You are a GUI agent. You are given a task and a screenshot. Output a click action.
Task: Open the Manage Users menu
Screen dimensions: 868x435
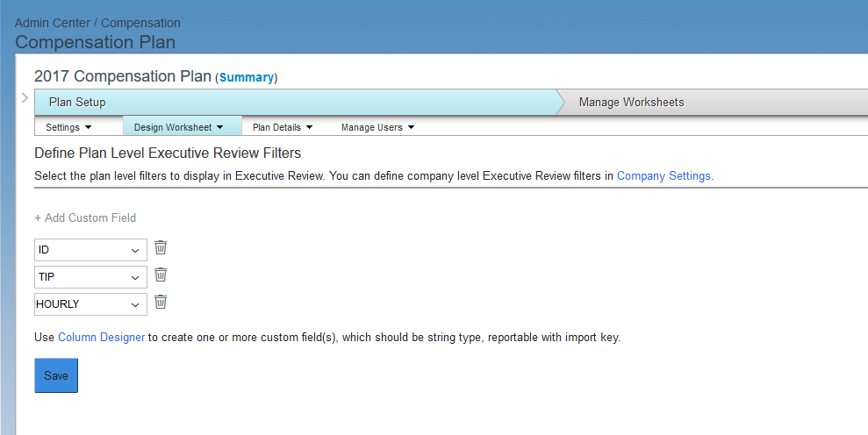point(378,127)
